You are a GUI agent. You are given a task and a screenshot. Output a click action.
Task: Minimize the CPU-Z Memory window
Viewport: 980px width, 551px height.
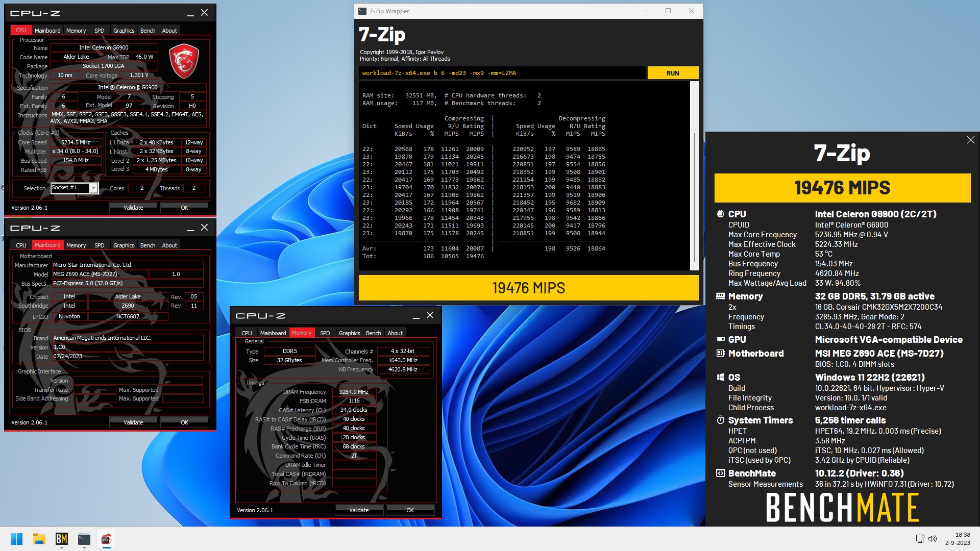(x=416, y=316)
